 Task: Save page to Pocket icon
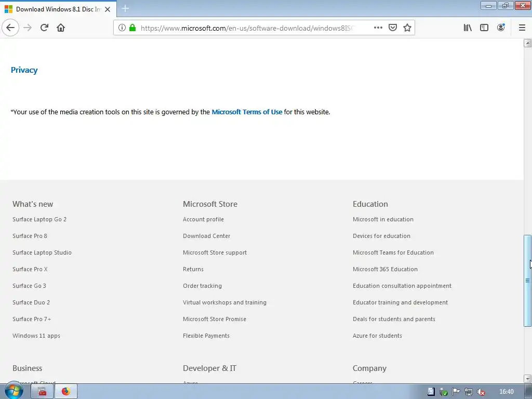393,28
